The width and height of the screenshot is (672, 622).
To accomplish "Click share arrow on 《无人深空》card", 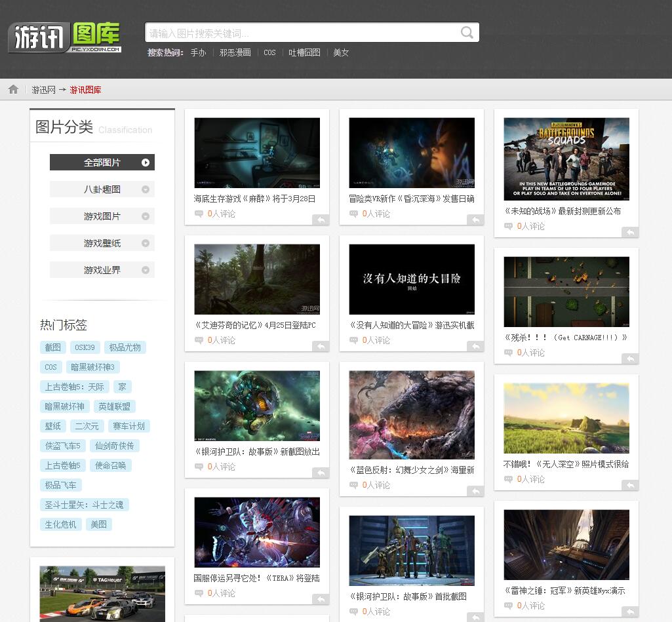I will 630,485.
